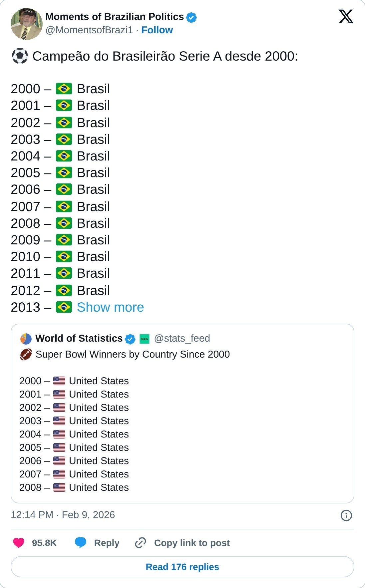
Task: Open the Moments of Brazilian Politics profile name
Action: (115, 17)
